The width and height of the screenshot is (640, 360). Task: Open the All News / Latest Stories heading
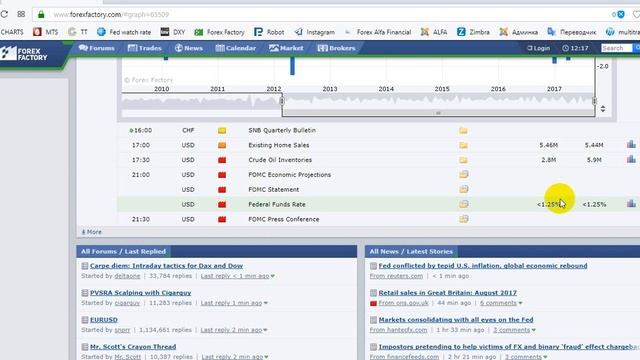[x=411, y=251]
